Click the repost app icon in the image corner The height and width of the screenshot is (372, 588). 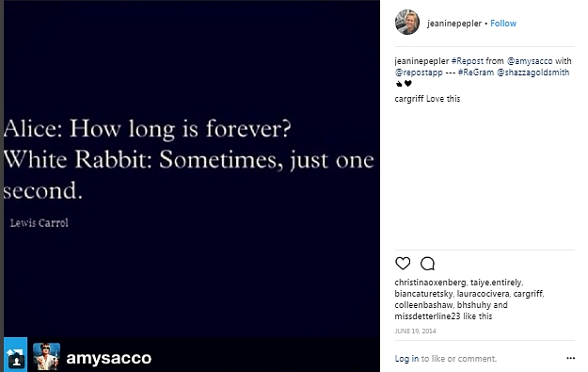click(15, 355)
